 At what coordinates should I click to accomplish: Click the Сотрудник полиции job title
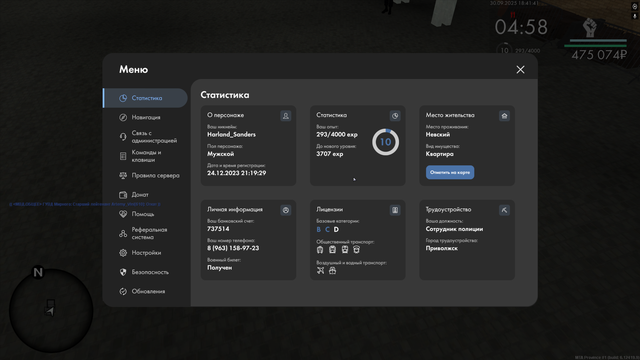[454, 229]
